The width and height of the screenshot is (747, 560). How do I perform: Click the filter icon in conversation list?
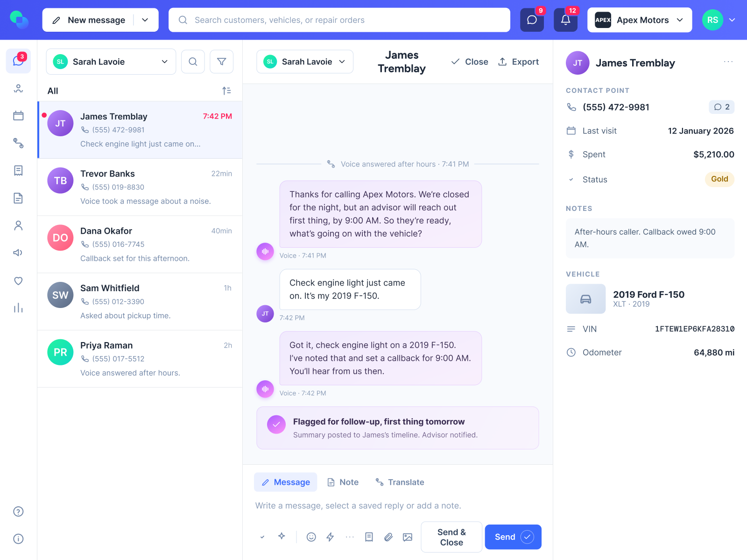(222, 62)
